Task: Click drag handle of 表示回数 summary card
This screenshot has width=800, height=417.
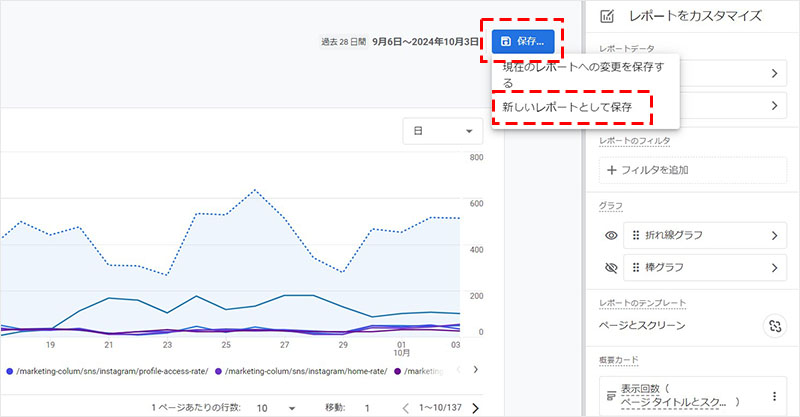Action: click(x=608, y=396)
